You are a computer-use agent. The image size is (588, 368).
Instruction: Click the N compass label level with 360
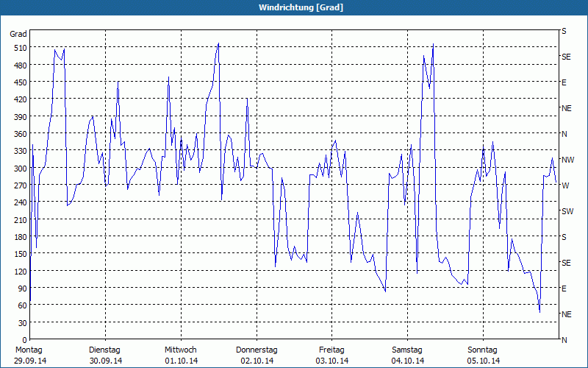click(x=564, y=134)
